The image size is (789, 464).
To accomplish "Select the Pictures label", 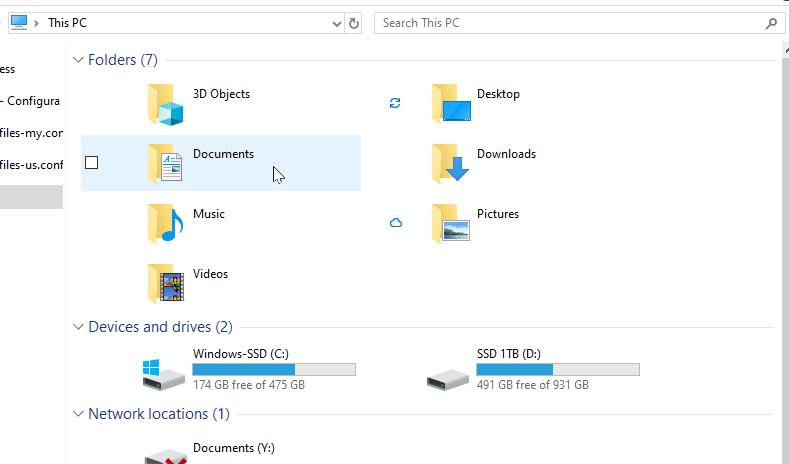I will pyautogui.click(x=498, y=214).
